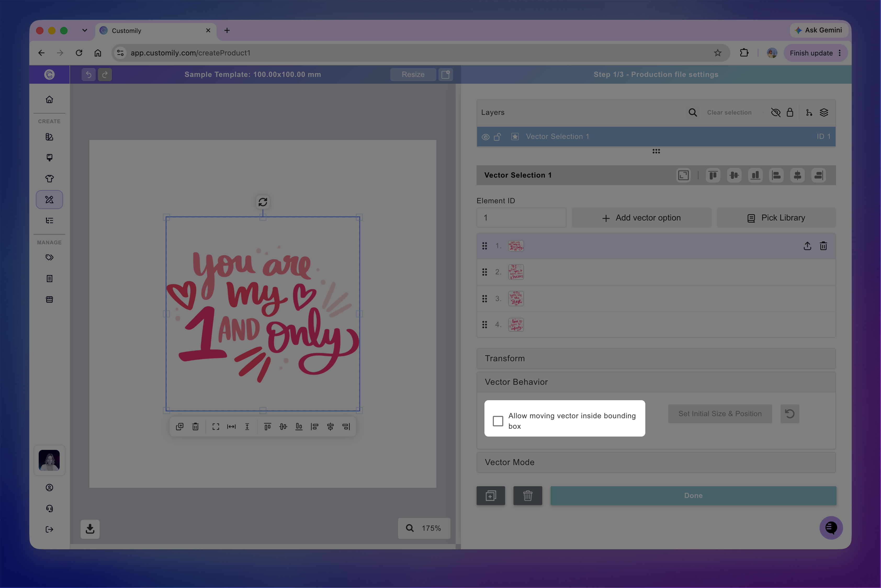Click Set Initial Size & Position
The width and height of the screenshot is (881, 588).
pos(720,414)
